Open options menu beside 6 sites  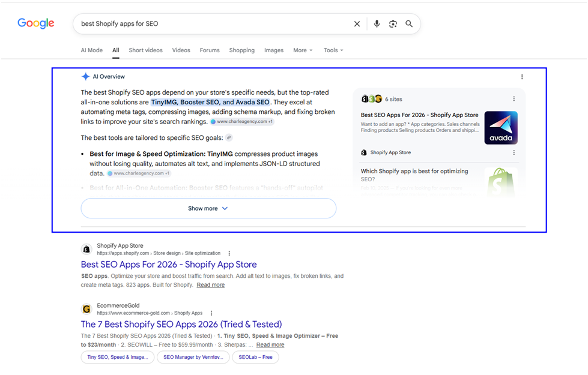(x=514, y=99)
